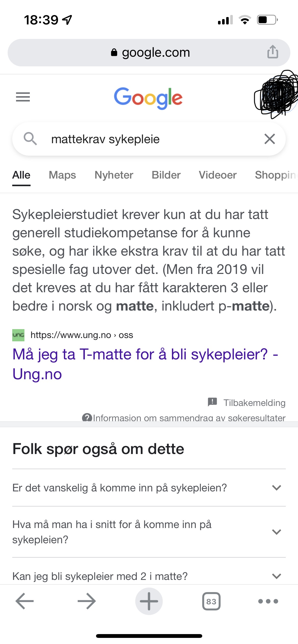Expand "Er det vanskelig å komme inn" question
298x644 pixels.
click(276, 488)
